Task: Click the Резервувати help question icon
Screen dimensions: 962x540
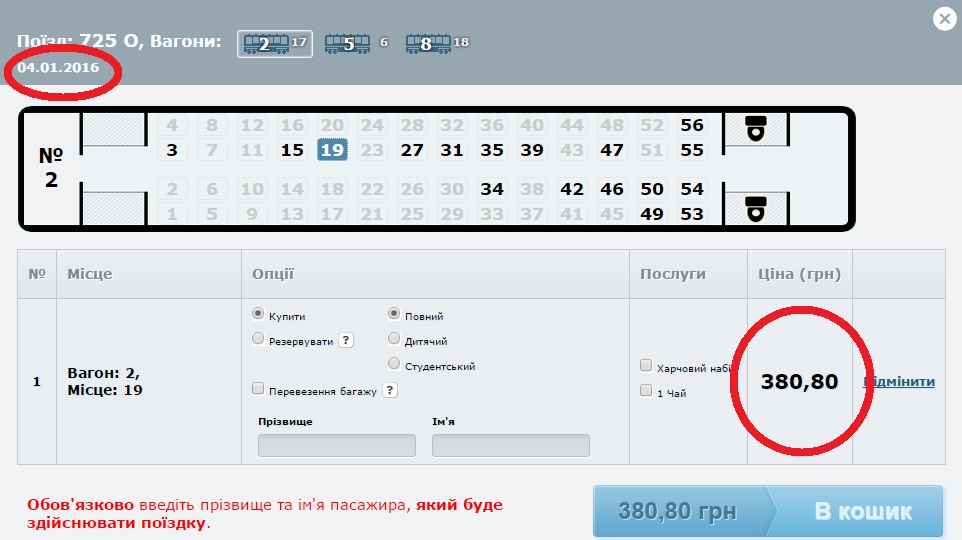Action: pos(346,340)
